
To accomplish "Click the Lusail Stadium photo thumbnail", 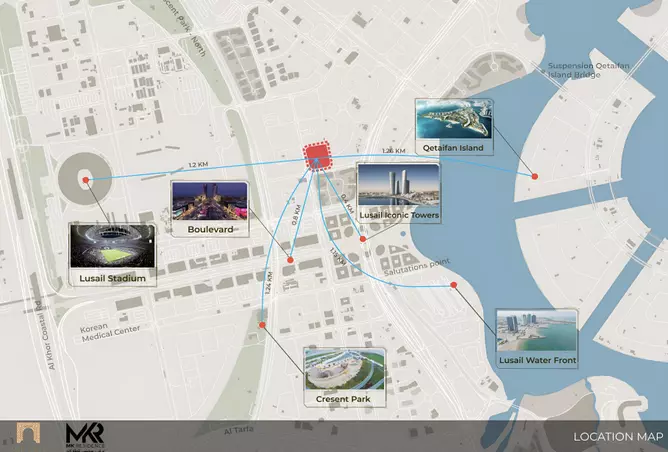I will [x=112, y=246].
